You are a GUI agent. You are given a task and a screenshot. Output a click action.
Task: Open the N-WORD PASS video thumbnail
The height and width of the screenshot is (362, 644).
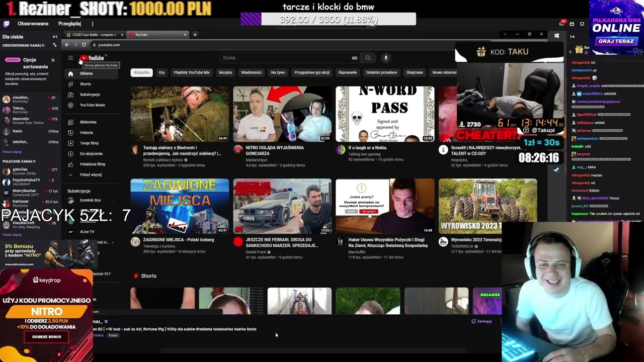(x=385, y=114)
